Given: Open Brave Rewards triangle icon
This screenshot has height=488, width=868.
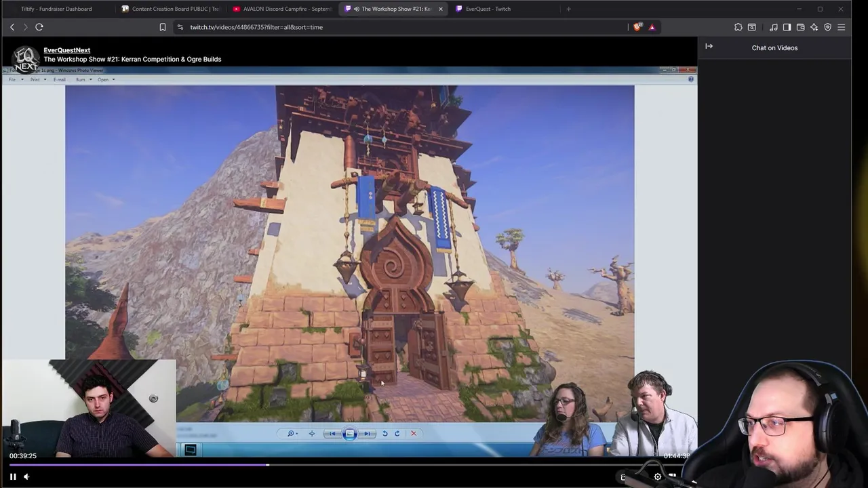Looking at the screenshot, I should coord(652,27).
